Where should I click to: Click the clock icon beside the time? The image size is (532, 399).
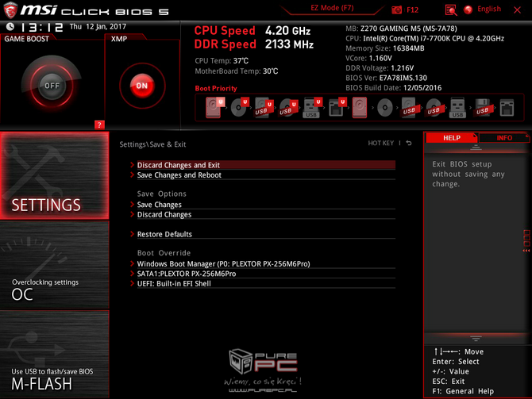[x=10, y=26]
